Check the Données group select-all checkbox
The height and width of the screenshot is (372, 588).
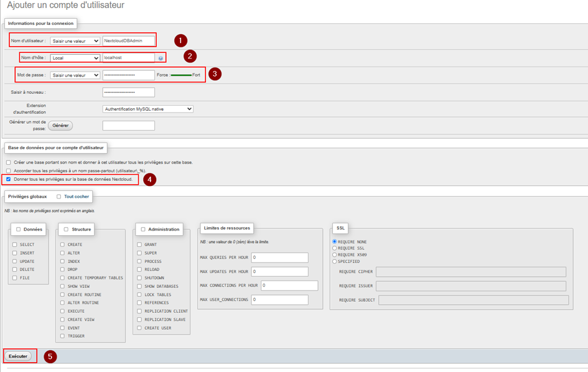pos(19,230)
